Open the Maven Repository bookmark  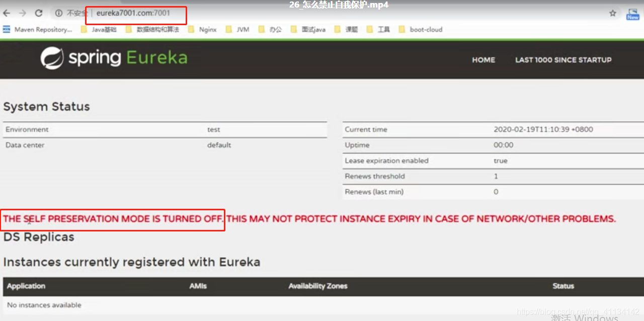pyautogui.click(x=38, y=30)
